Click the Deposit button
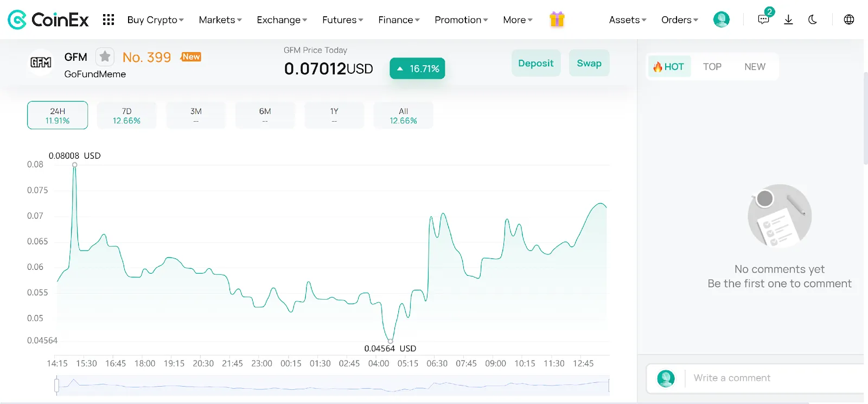The width and height of the screenshot is (868, 404). (x=536, y=63)
